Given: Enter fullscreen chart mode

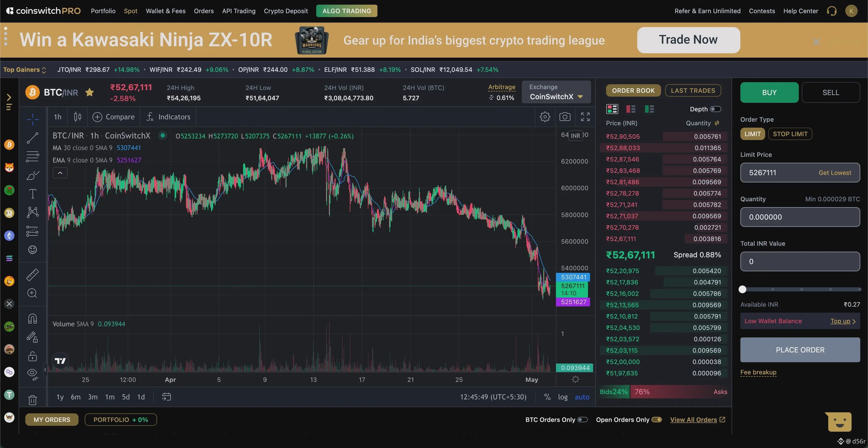Looking at the screenshot, I should click(x=585, y=117).
